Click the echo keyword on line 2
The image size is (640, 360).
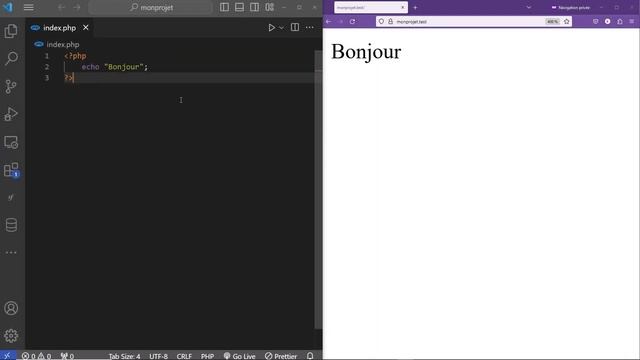pos(90,67)
